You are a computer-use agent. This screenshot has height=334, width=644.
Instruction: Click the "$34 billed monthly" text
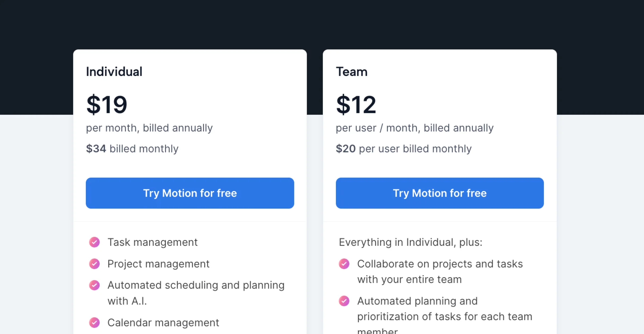132,149
